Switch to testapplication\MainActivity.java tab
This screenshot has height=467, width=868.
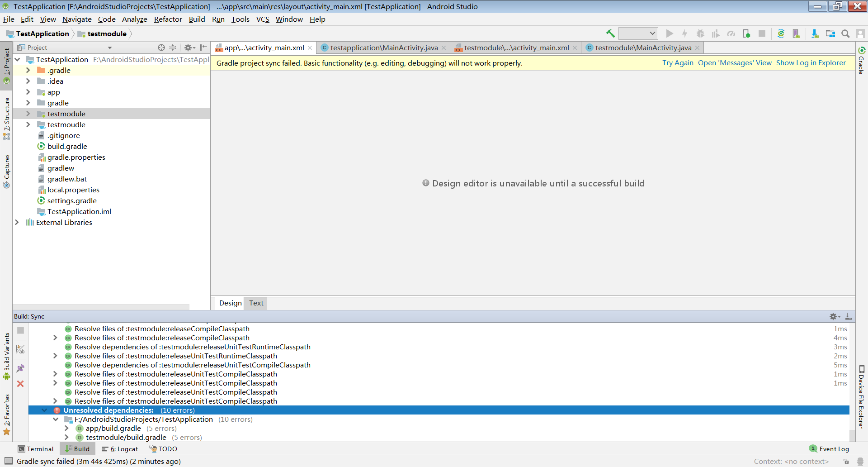point(384,48)
